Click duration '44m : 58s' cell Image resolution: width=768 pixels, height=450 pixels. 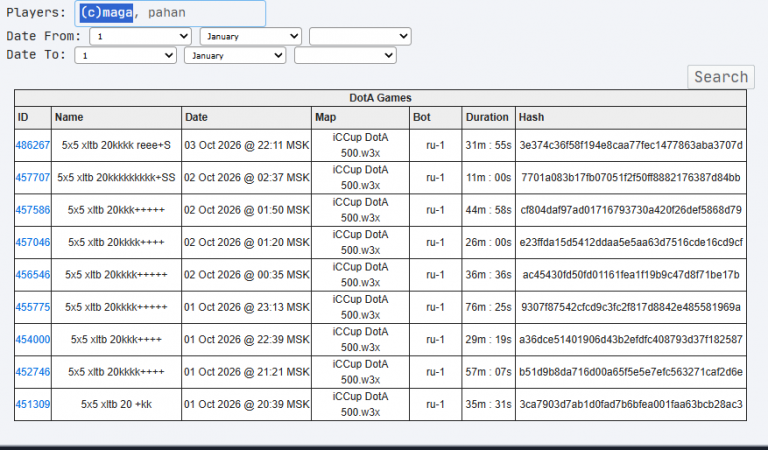tap(488, 210)
